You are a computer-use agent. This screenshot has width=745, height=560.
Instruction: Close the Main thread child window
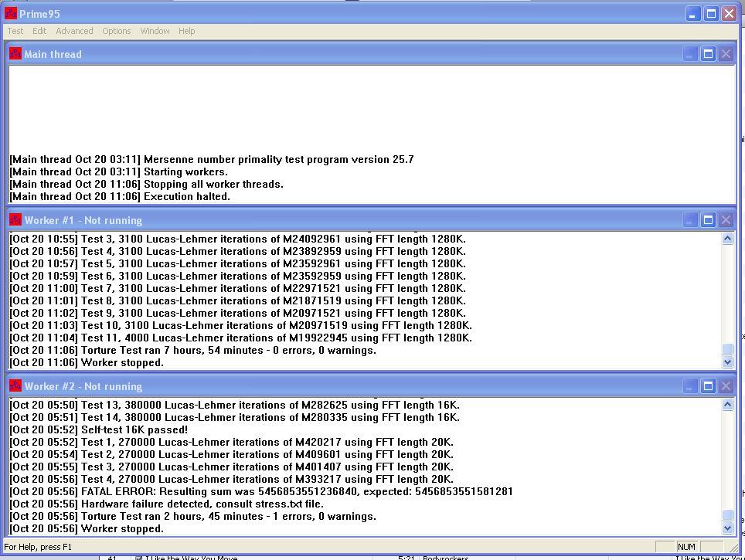(726, 53)
